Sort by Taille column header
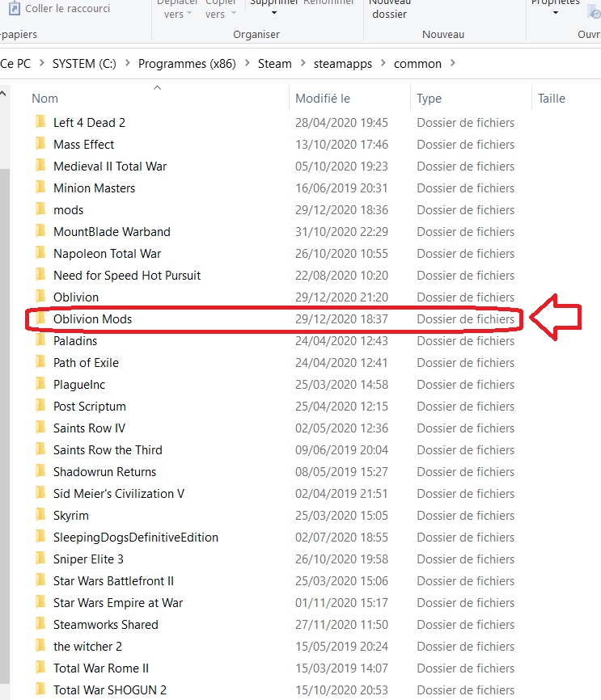The width and height of the screenshot is (601, 700). 552,99
